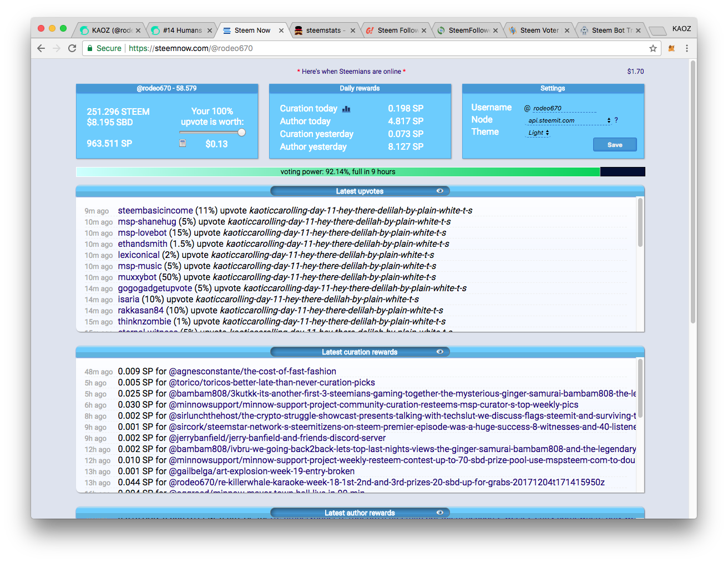
Task: Close the Steem Now tab
Action: (x=281, y=31)
